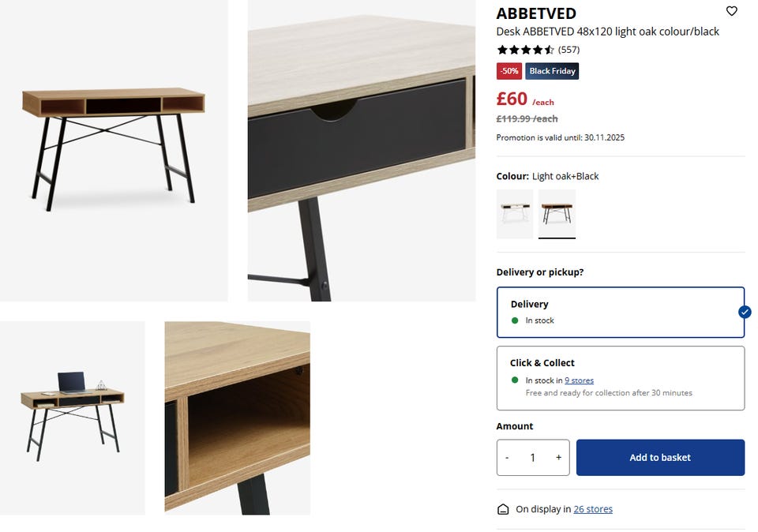This screenshot has width=758, height=532.
Task: Decrease amount with minus button
Action: pos(507,457)
